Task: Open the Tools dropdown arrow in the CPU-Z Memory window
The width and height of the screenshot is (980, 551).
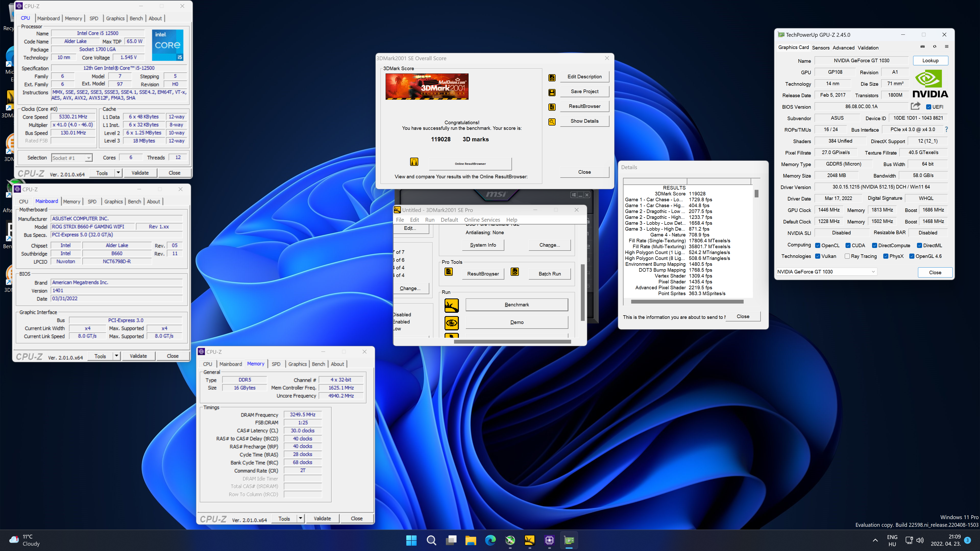Action: (x=300, y=518)
